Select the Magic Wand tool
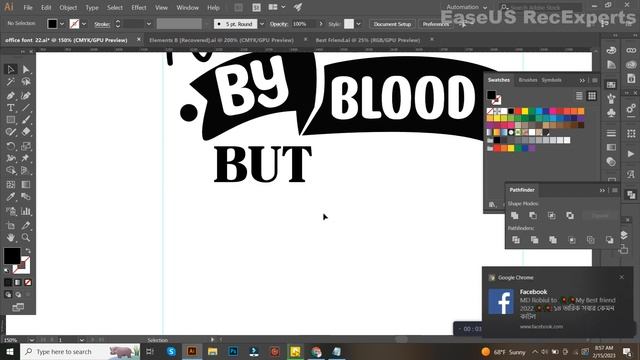The image size is (640, 360). pyautogui.click(x=11, y=82)
